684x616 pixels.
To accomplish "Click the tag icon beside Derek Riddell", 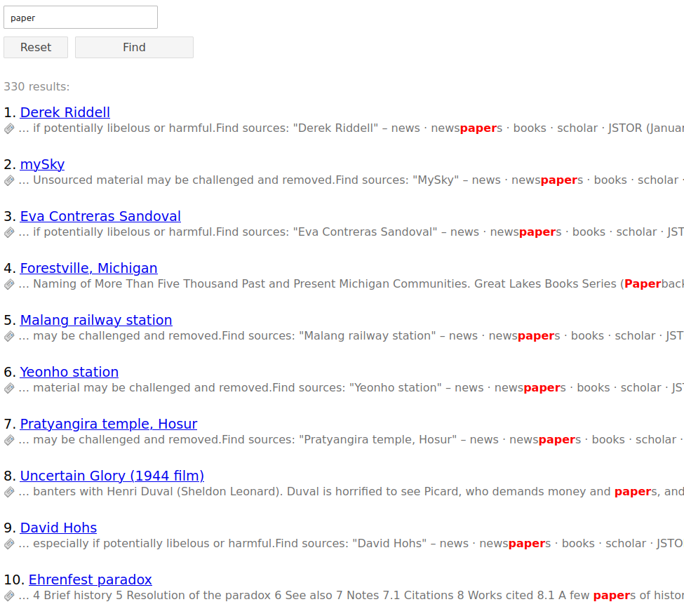I will [x=9, y=128].
